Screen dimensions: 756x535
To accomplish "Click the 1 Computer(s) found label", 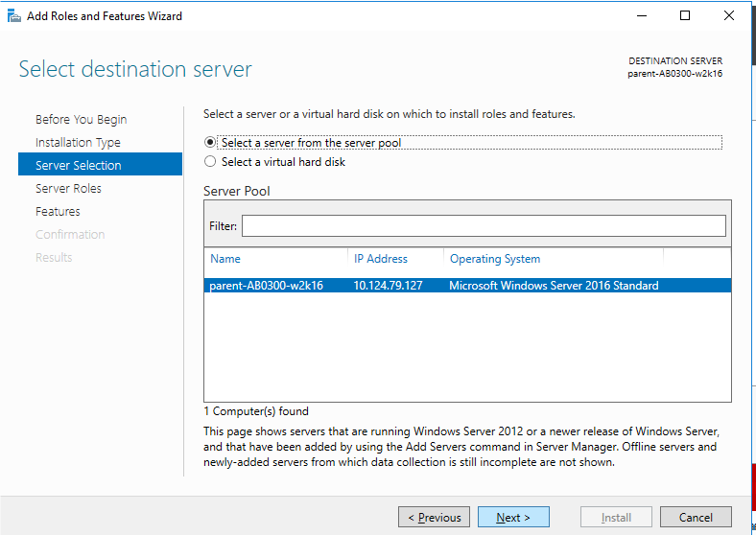I will [256, 411].
